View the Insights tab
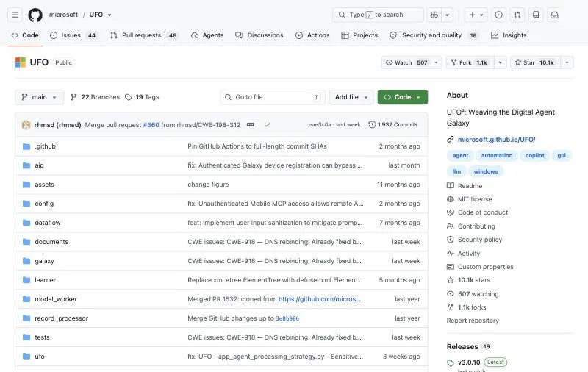Viewport: 588px width, 372px height. [x=509, y=35]
